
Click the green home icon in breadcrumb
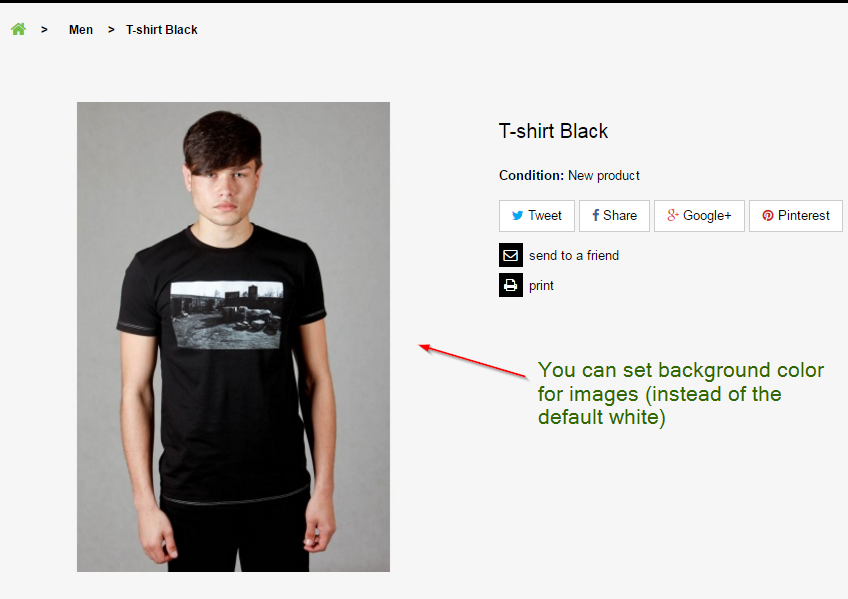point(18,29)
